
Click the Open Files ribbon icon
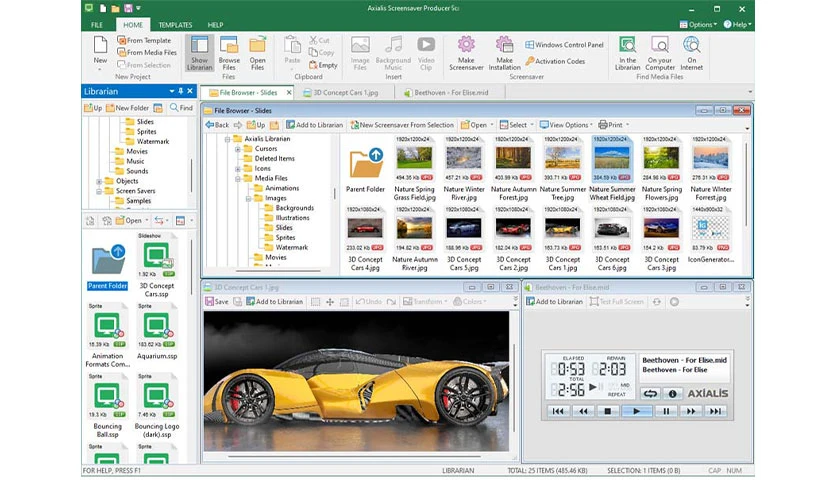pyautogui.click(x=258, y=53)
